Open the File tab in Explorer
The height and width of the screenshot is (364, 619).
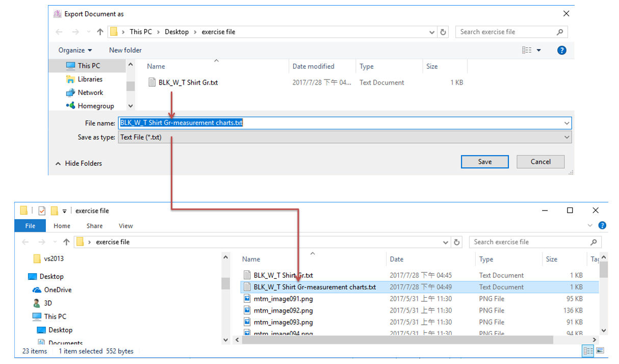tap(30, 226)
